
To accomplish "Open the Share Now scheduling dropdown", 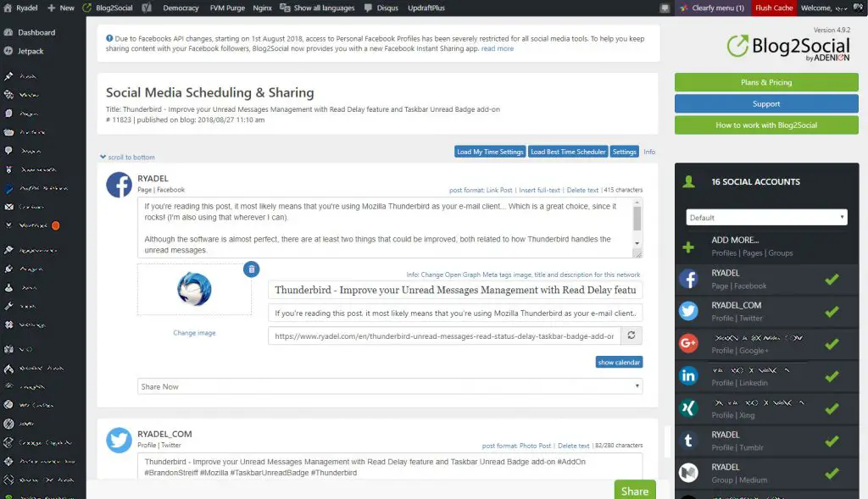I will pyautogui.click(x=390, y=386).
